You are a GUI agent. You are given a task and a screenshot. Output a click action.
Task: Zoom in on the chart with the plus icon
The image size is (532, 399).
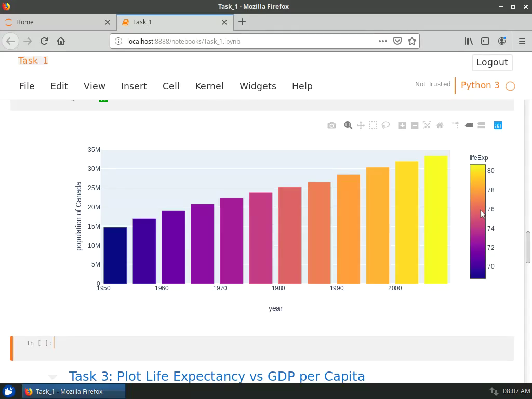tap(402, 125)
